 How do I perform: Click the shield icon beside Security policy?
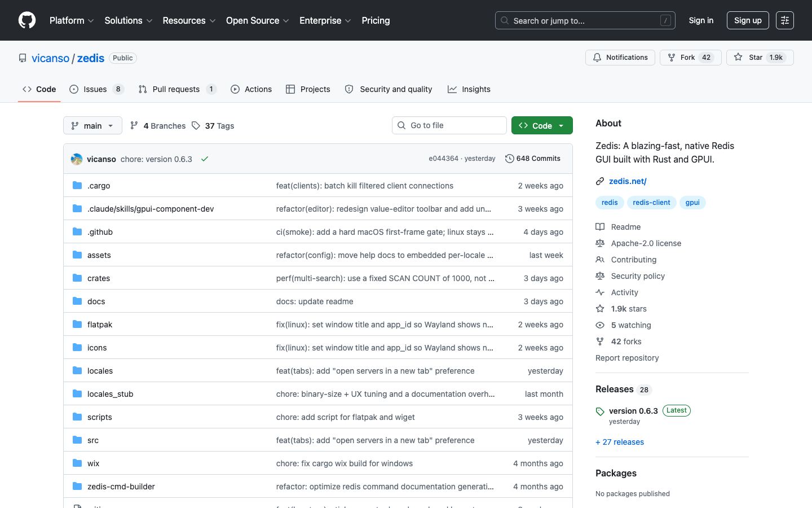coord(600,276)
